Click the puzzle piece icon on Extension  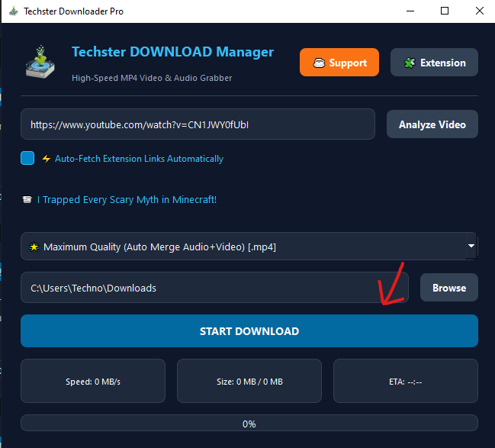click(x=410, y=63)
